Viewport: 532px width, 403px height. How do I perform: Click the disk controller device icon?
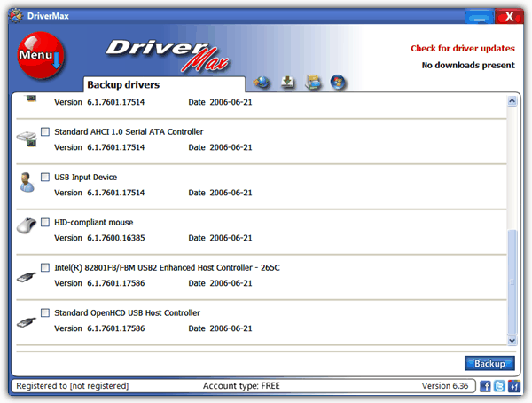click(x=27, y=139)
